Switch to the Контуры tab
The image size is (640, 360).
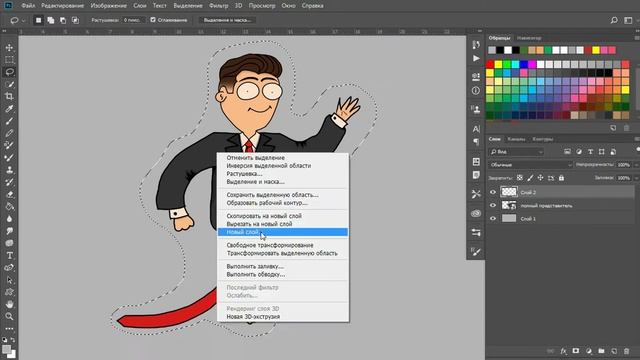pos(542,139)
